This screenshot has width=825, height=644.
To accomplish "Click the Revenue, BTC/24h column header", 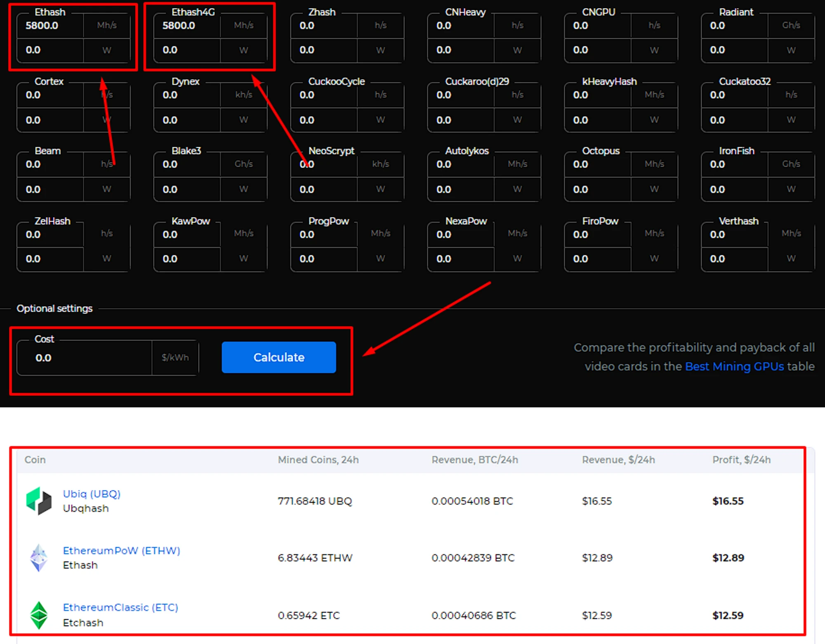I will click(x=474, y=460).
